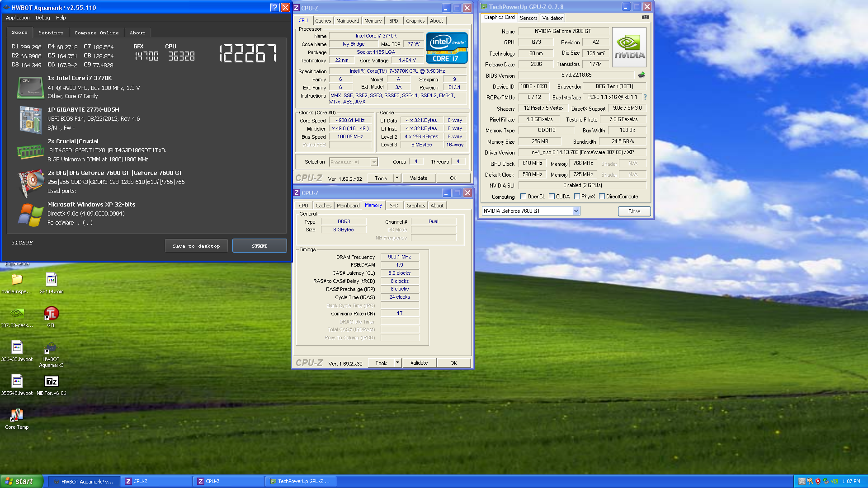
Task: Click Tools button in lower CPU-Z
Action: click(381, 363)
